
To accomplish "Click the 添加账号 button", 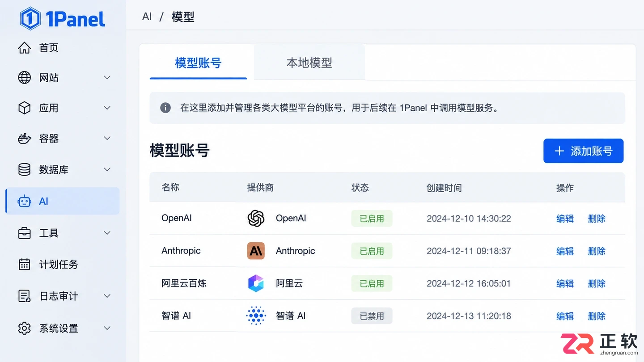I will pyautogui.click(x=583, y=151).
